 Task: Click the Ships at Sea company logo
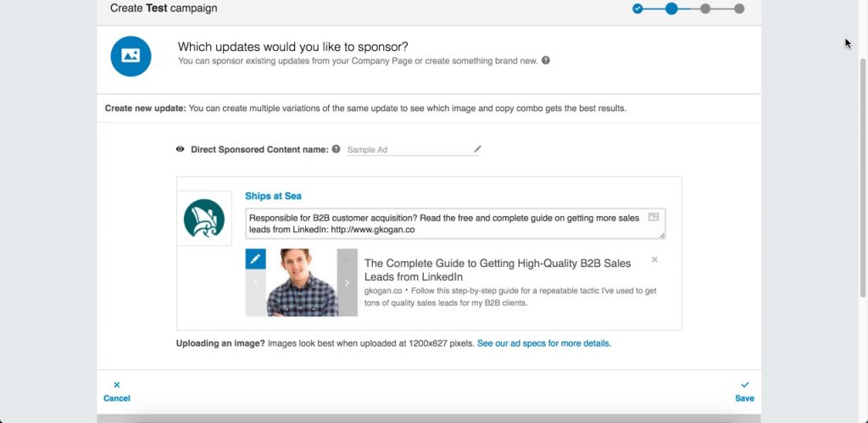[x=204, y=218]
